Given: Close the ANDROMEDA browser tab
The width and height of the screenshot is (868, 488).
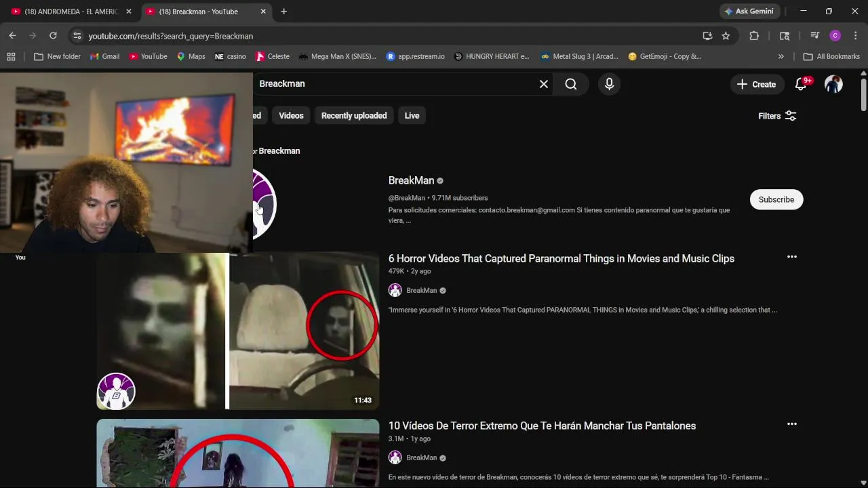Looking at the screenshot, I should click(x=129, y=12).
